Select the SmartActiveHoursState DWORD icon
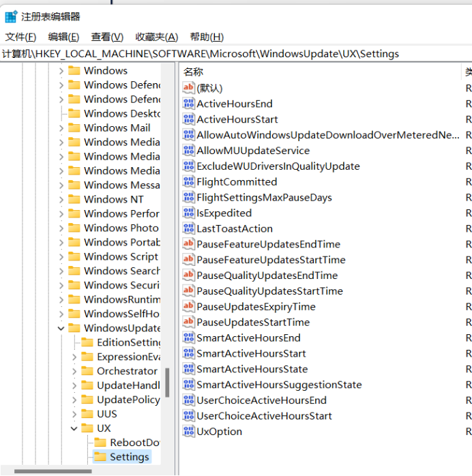The image size is (472, 476). (x=188, y=369)
